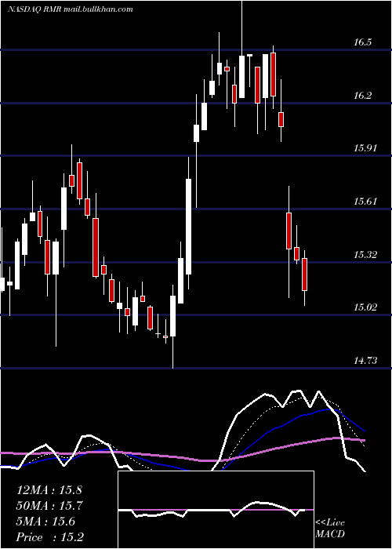Click the 14.73 price axis label
The image size is (392, 549).
365,360
